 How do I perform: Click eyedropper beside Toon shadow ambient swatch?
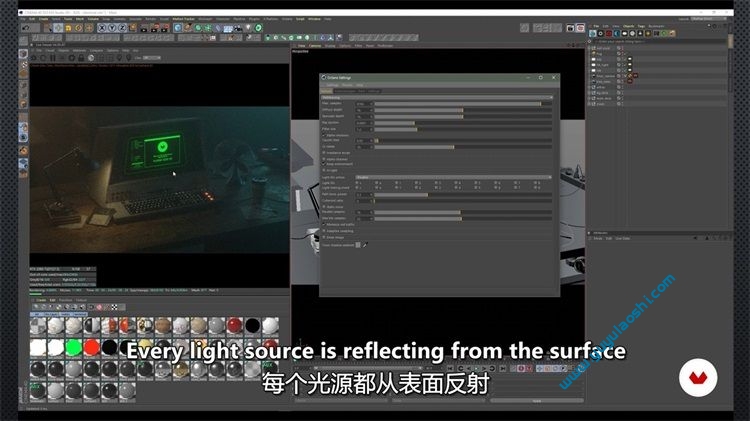(365, 245)
